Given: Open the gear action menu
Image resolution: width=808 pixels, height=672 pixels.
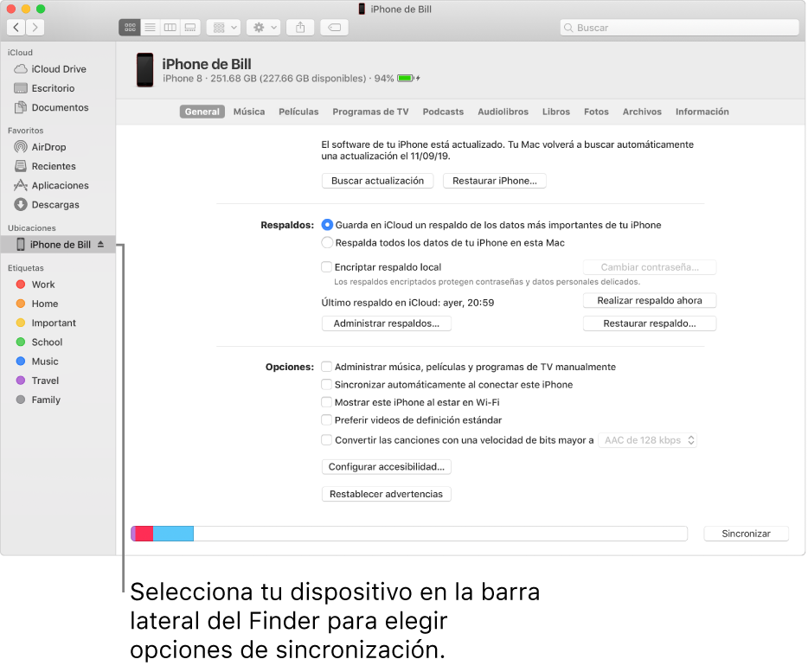Looking at the screenshot, I should click(x=263, y=28).
